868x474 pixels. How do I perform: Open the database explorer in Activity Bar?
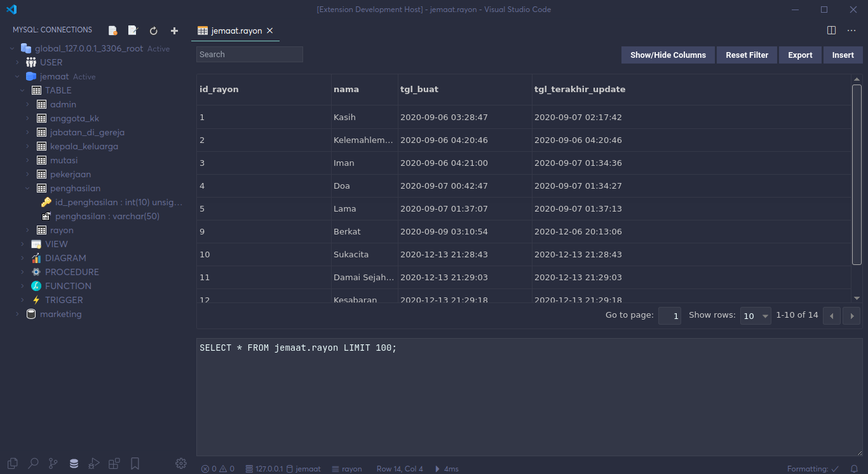[x=74, y=463]
